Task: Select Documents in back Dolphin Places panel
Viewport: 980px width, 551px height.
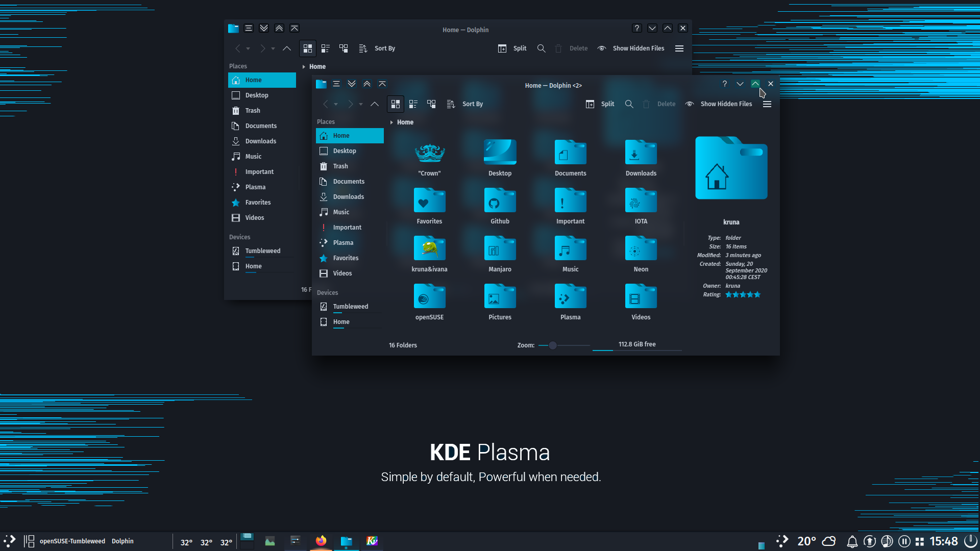Action: pyautogui.click(x=262, y=126)
